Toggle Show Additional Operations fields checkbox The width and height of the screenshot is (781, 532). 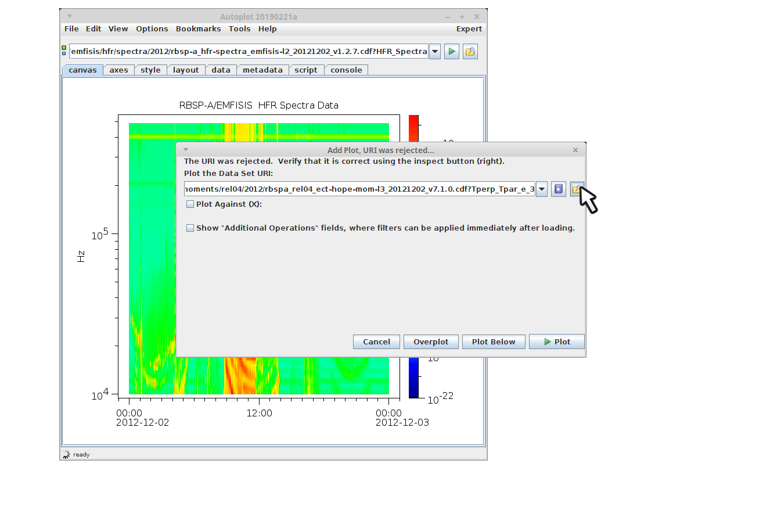point(190,228)
